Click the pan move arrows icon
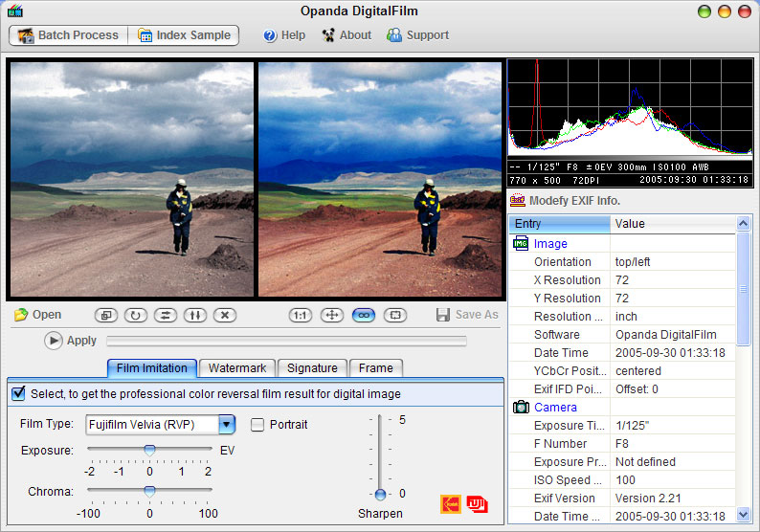Image resolution: width=760 pixels, height=532 pixels. pos(332,316)
